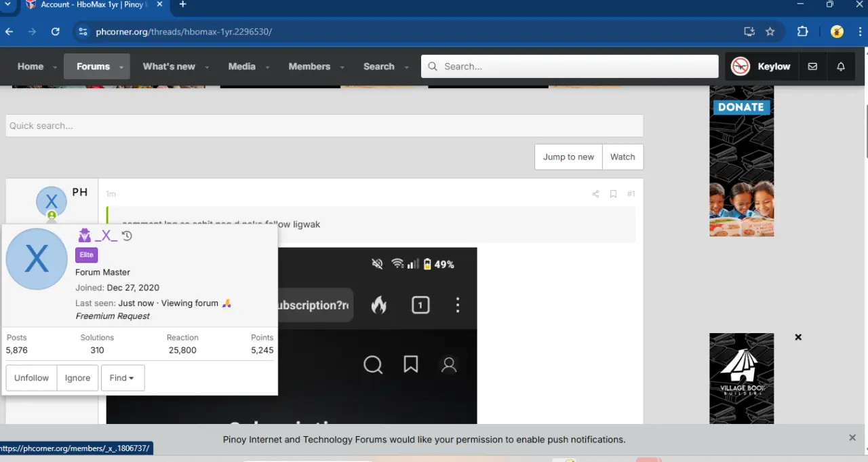
Task: Click post number #1 link
Action: (631, 194)
